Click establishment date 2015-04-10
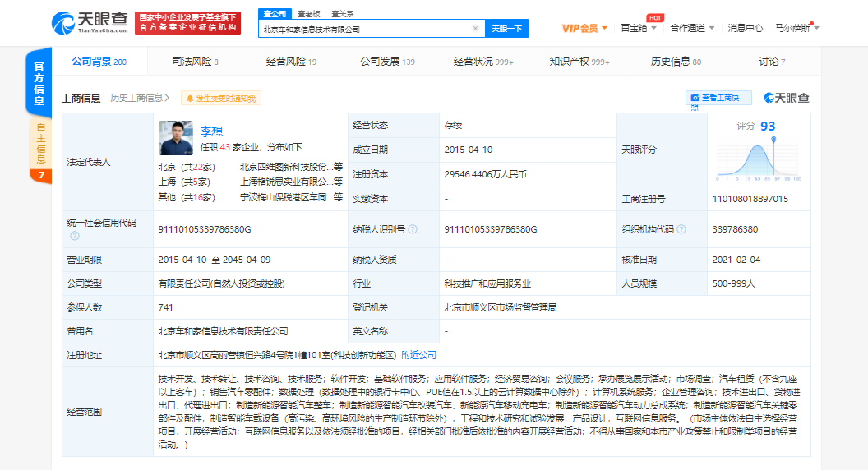 pos(469,150)
